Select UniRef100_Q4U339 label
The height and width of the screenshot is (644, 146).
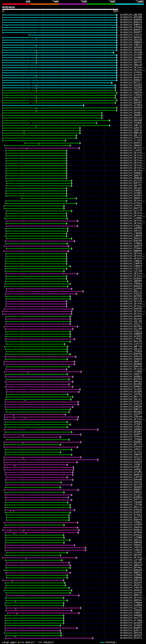(131, 40)
